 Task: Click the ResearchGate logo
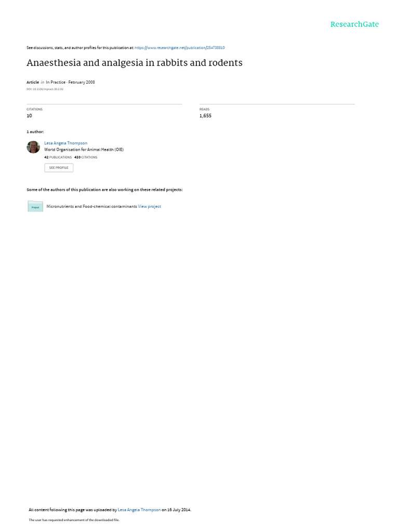354,24
